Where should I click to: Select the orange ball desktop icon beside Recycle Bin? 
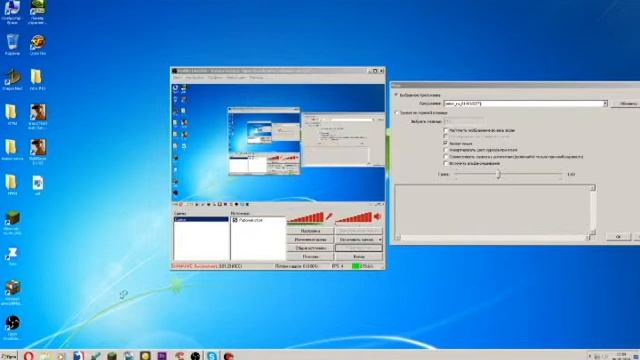click(38, 42)
